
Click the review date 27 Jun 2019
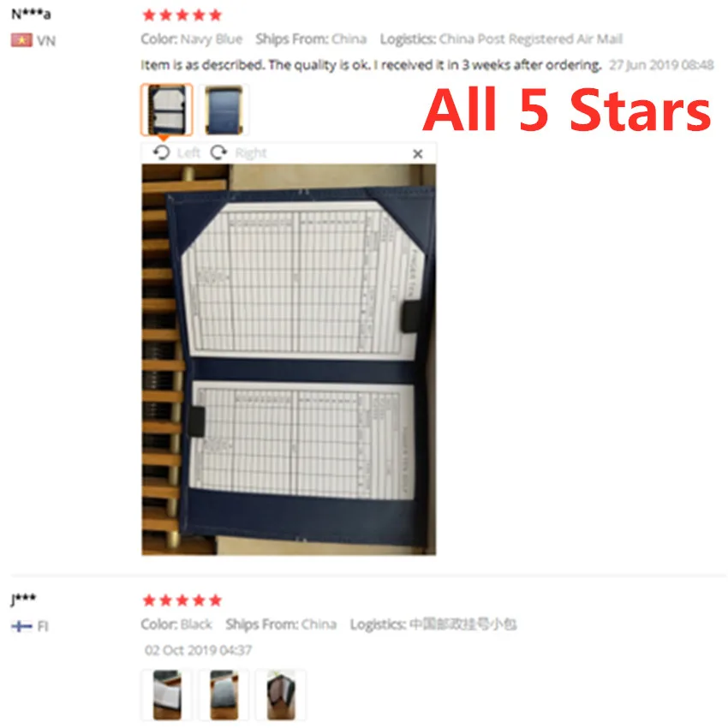pos(661,65)
